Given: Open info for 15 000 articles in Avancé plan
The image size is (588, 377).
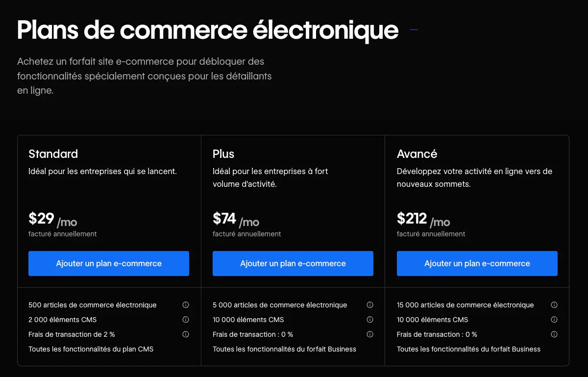Looking at the screenshot, I should pos(554,304).
